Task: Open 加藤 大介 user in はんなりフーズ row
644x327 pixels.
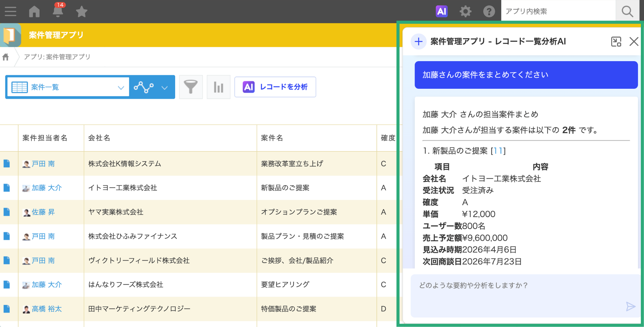Action: pos(47,285)
